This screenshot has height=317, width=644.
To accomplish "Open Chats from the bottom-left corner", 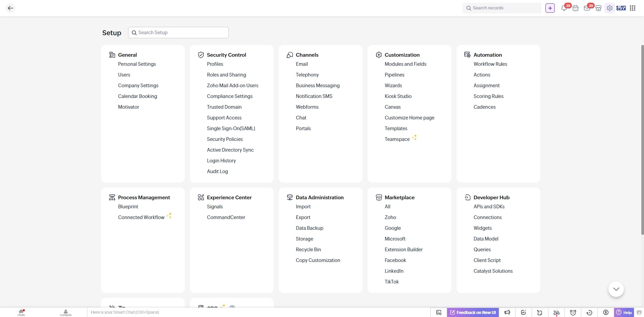I will click(21, 312).
